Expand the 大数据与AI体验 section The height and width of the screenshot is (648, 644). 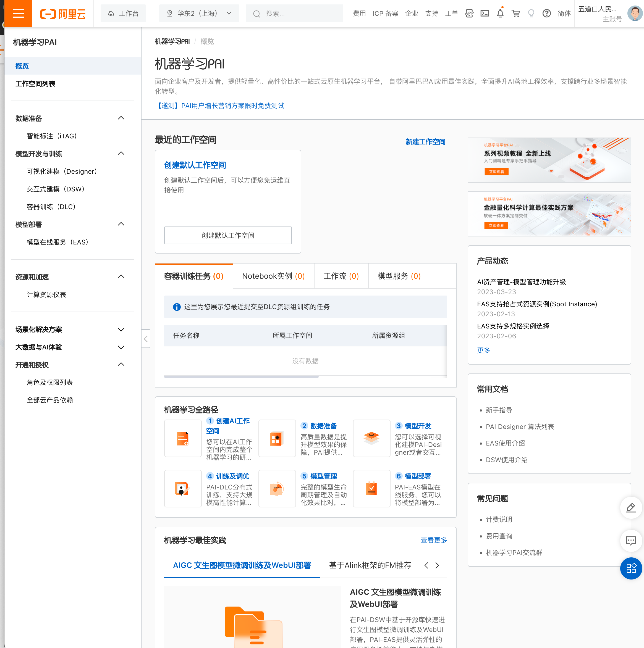[x=121, y=347]
